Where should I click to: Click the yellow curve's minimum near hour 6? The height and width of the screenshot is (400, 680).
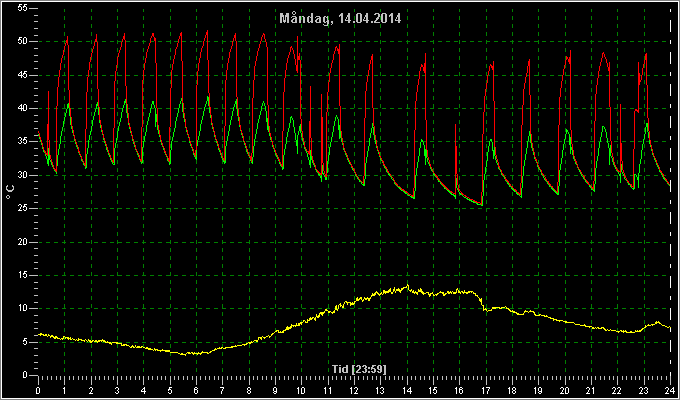(186, 354)
